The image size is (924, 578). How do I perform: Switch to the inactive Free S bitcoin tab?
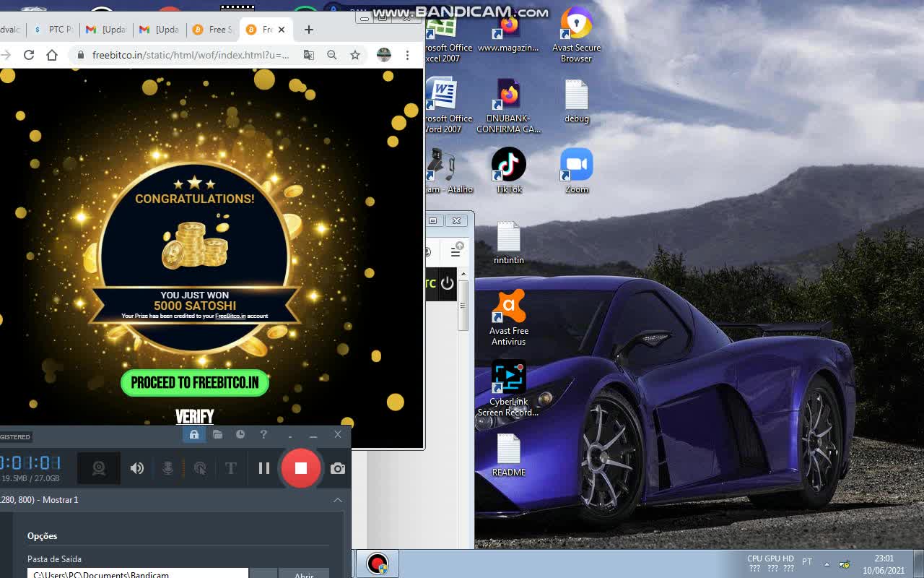coord(213,30)
